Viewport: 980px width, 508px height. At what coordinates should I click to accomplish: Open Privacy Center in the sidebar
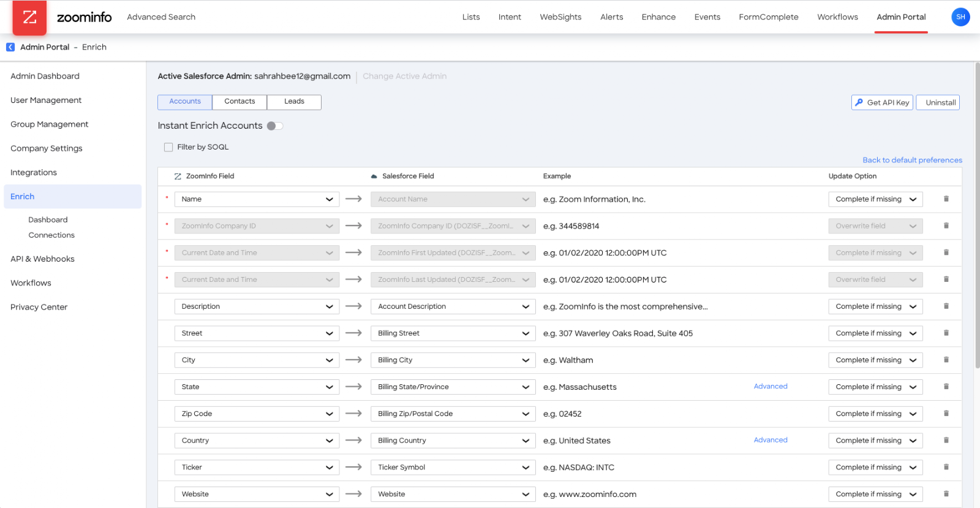coord(39,307)
